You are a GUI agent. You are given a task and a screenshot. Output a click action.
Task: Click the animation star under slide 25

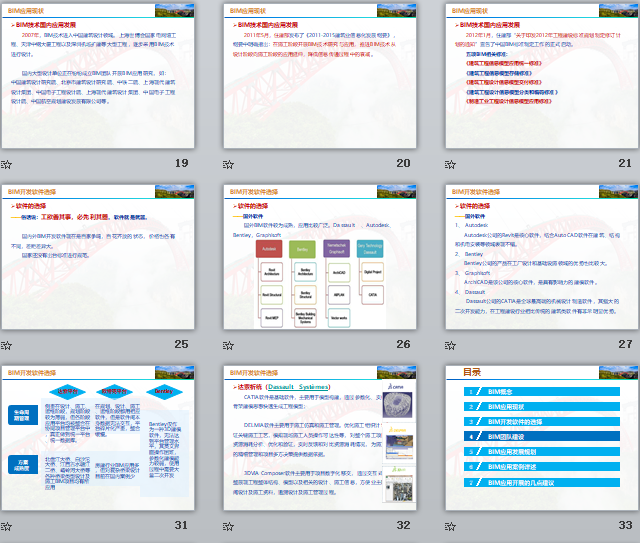7,345
